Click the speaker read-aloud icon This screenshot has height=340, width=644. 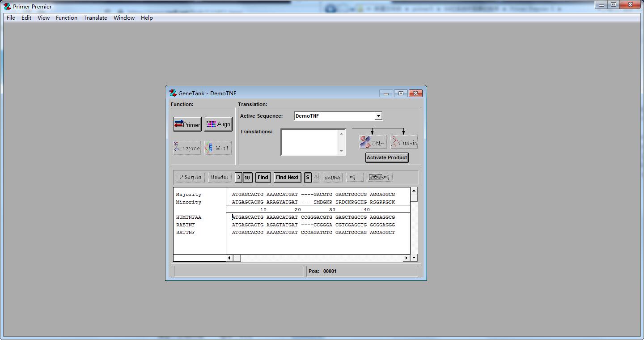pos(354,178)
